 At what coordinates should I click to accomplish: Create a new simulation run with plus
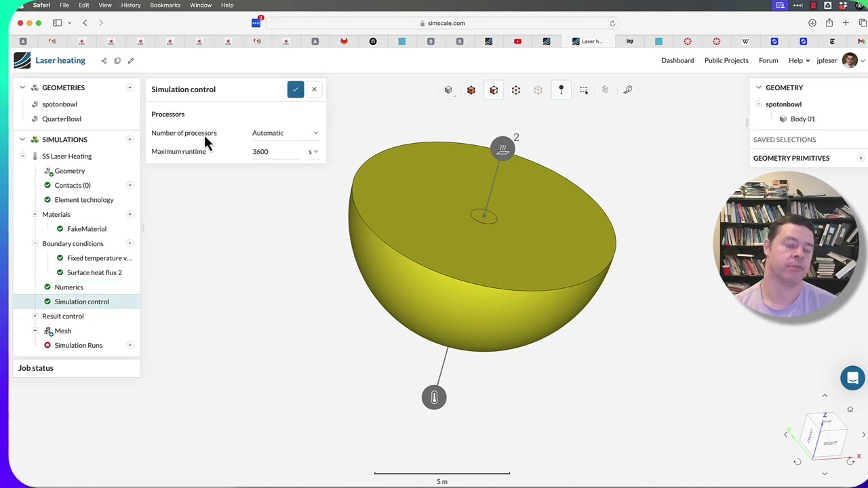pyautogui.click(x=130, y=345)
